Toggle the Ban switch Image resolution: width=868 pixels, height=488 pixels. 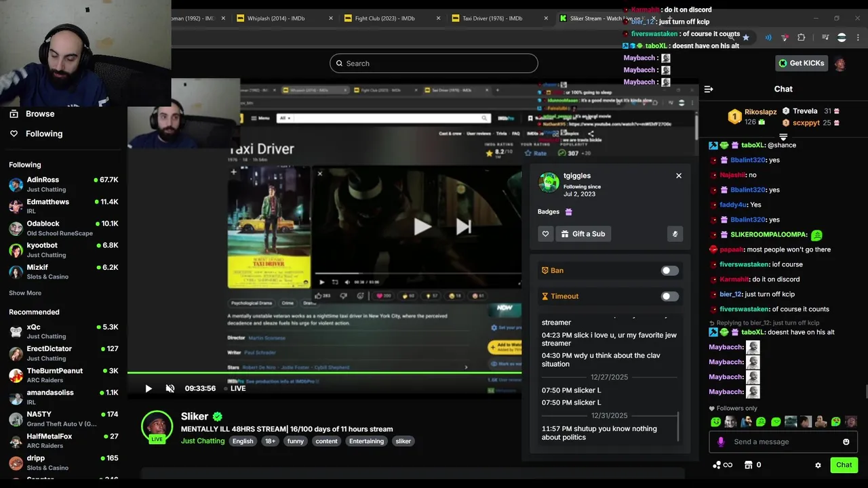669,270
